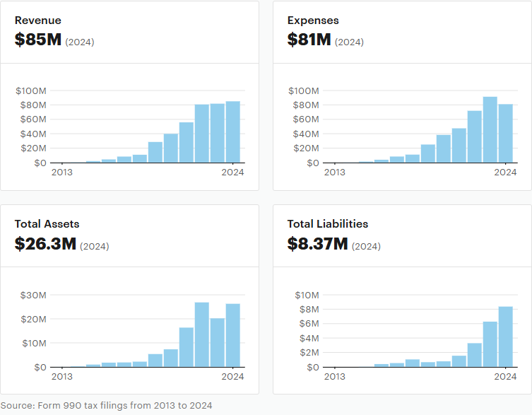Image resolution: width=532 pixels, height=415 pixels.
Task: Select the $85M revenue value
Action: pyautogui.click(x=38, y=40)
